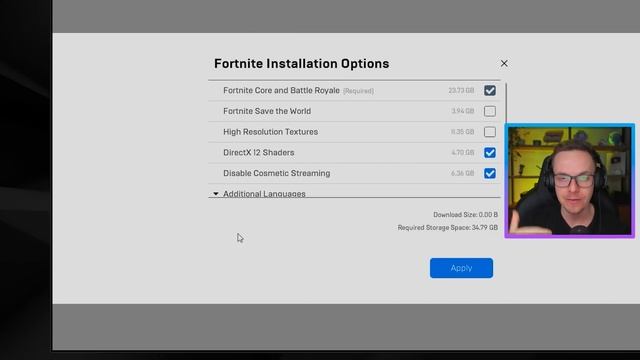Select 'DirectX 12 Shaders' label
The height and width of the screenshot is (360, 640).
(x=258, y=153)
